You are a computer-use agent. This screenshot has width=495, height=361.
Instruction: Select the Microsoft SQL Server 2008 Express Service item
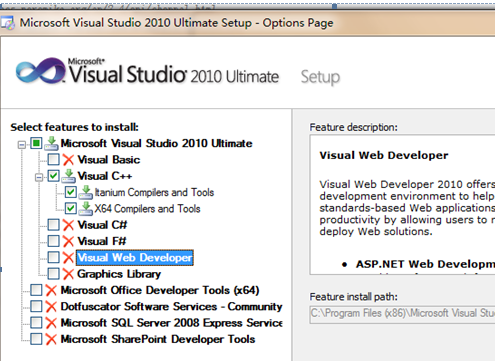click(x=172, y=323)
